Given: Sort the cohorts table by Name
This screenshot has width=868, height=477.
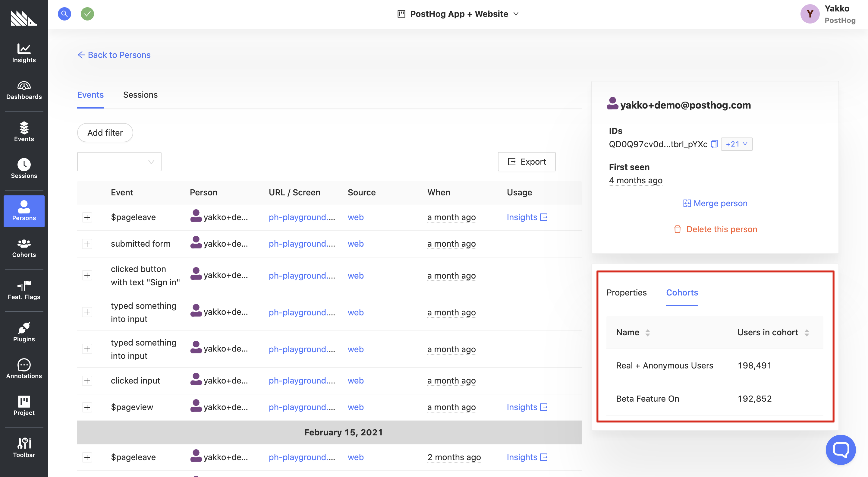Looking at the screenshot, I should tap(633, 332).
